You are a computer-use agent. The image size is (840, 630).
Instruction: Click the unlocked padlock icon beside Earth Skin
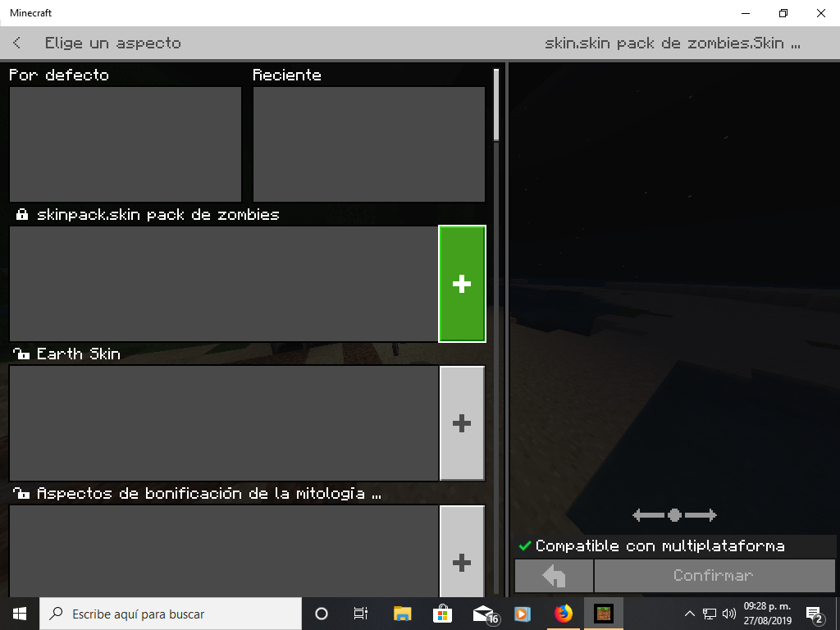click(21, 354)
